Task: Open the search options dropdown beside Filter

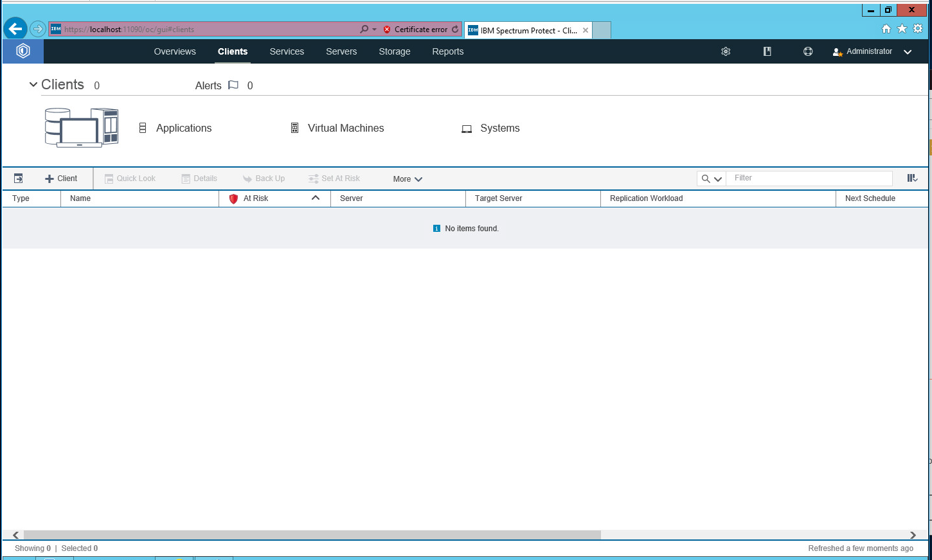Action: pyautogui.click(x=712, y=179)
